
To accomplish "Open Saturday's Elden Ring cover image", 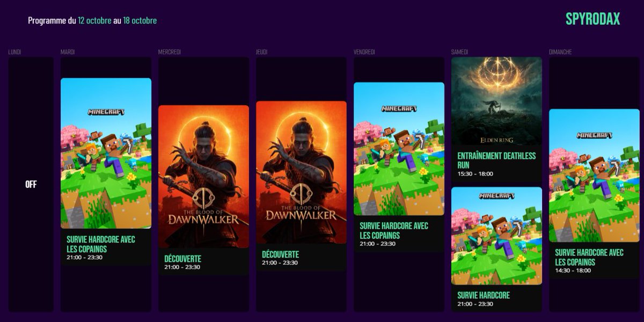I will 496,101.
